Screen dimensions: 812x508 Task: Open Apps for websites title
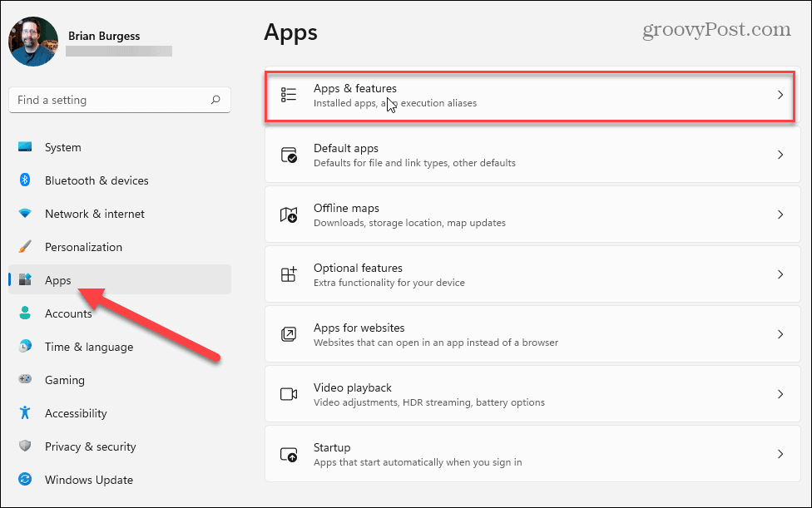pos(359,328)
